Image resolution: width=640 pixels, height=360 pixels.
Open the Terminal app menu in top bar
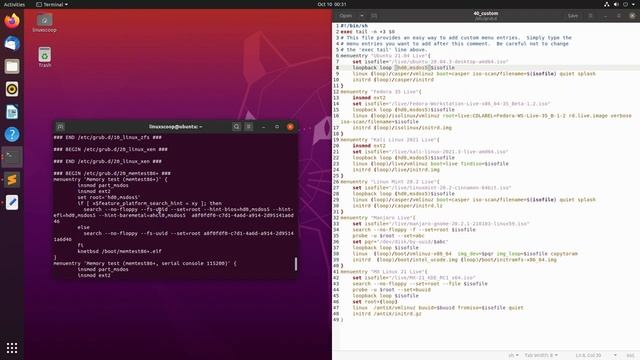point(52,4)
